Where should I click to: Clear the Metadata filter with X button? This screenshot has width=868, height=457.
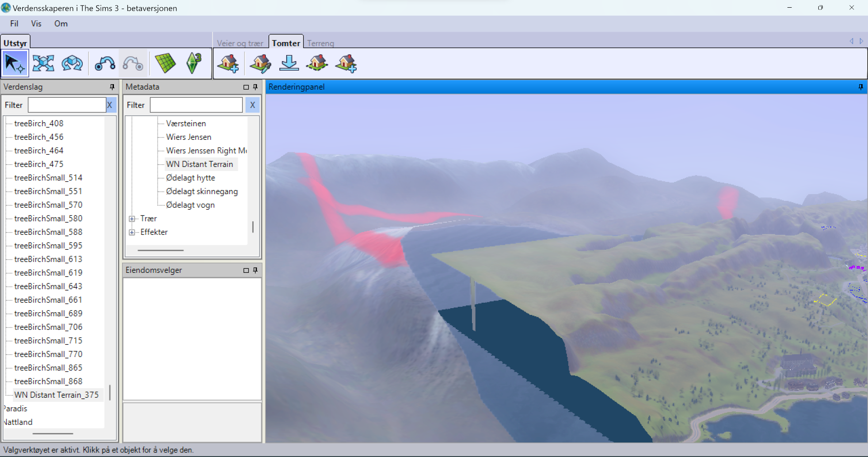click(252, 105)
